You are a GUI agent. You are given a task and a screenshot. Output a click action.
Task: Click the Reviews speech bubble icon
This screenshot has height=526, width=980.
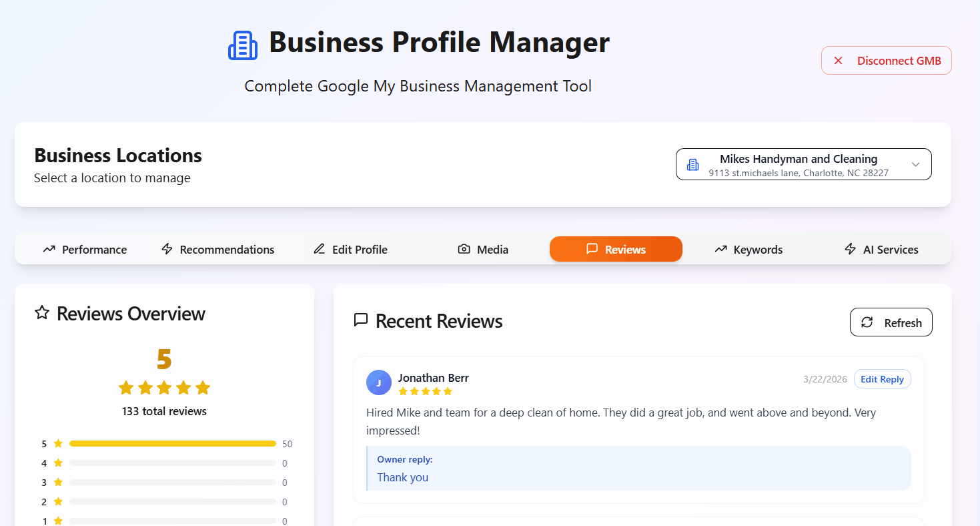(x=592, y=249)
